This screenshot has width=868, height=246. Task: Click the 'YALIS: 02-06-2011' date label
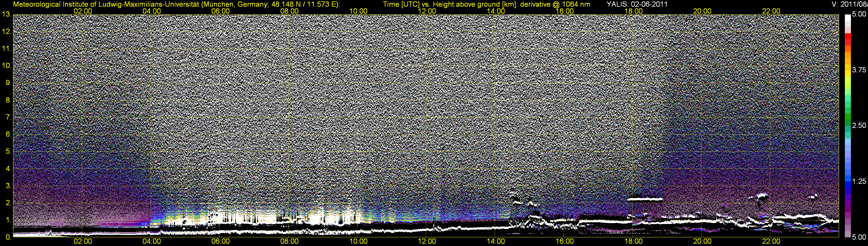pos(637,4)
